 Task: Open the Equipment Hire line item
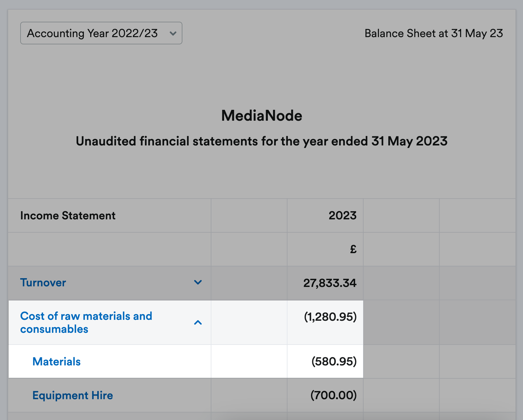coord(72,395)
